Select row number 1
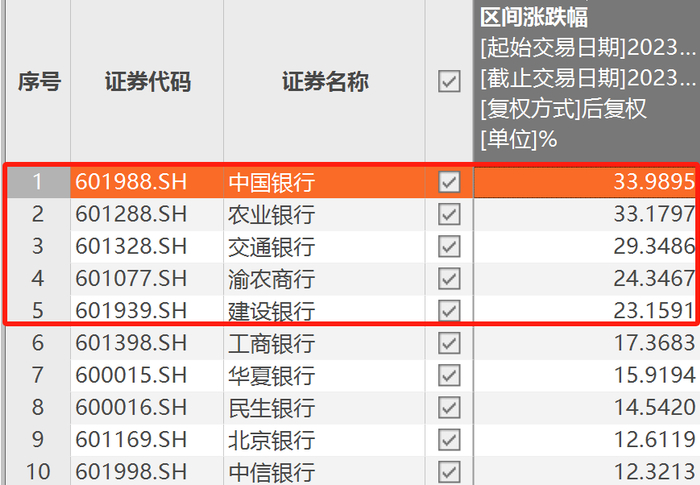The height and width of the screenshot is (485, 700). click(38, 182)
